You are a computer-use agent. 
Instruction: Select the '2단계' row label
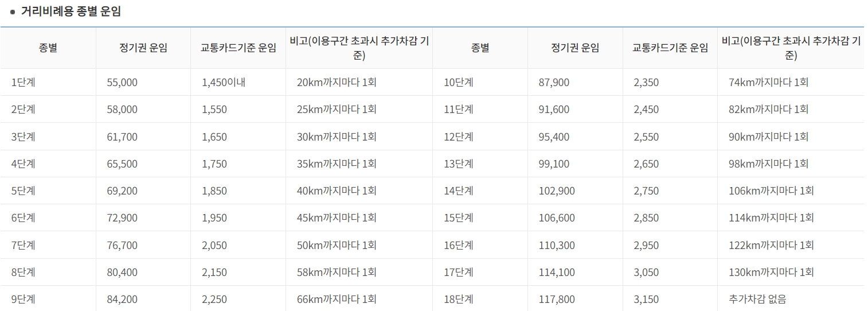tap(24, 109)
